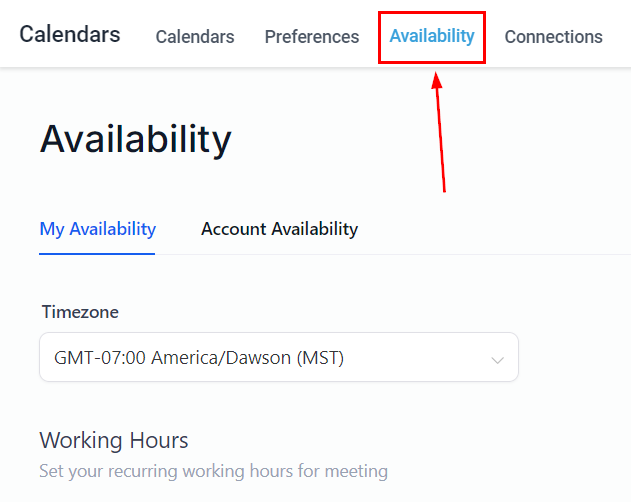
Task: Switch to Account Availability sub-tab
Action: 279,229
